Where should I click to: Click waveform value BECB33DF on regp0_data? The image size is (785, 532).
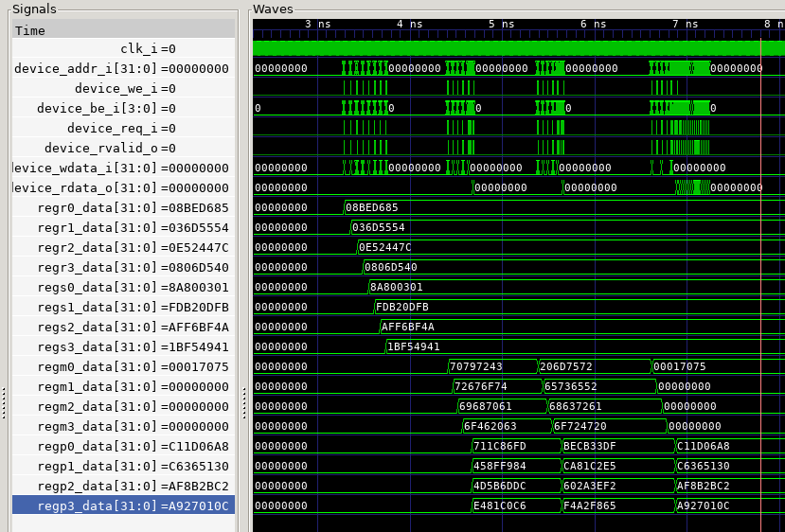pos(590,446)
